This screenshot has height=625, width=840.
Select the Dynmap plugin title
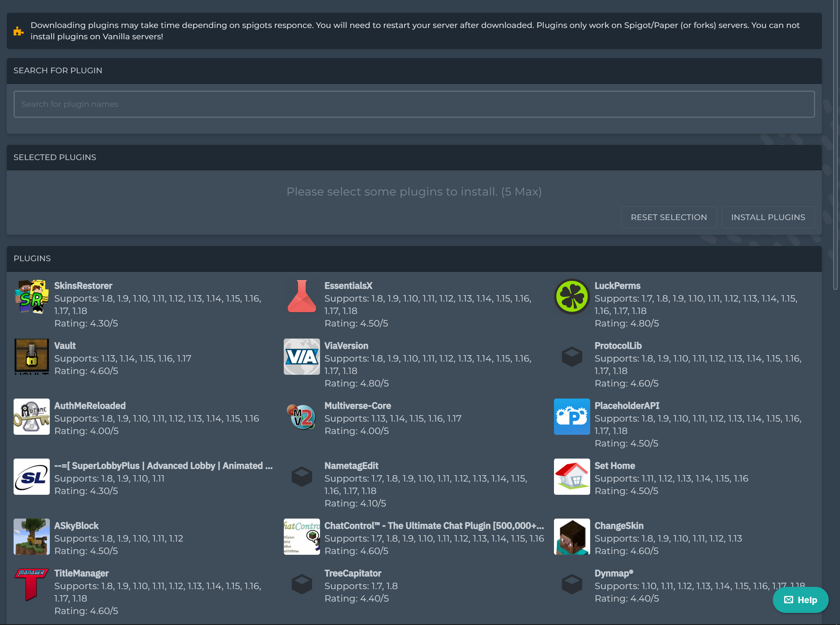614,573
